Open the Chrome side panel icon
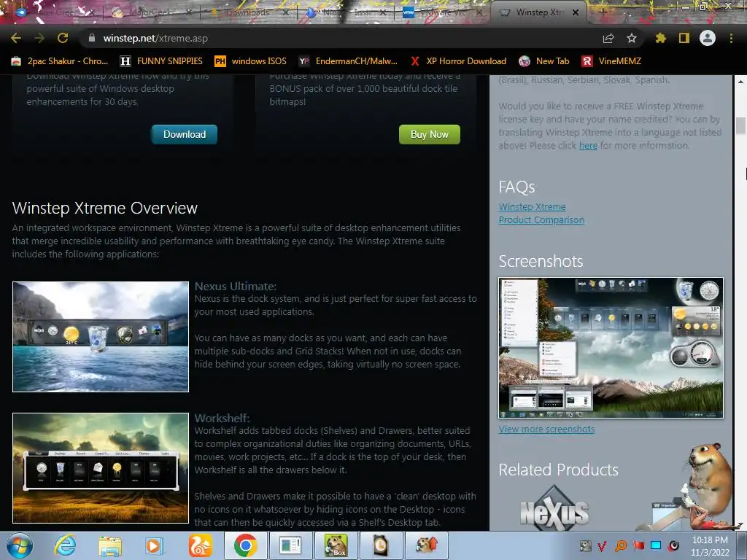 [x=684, y=38]
